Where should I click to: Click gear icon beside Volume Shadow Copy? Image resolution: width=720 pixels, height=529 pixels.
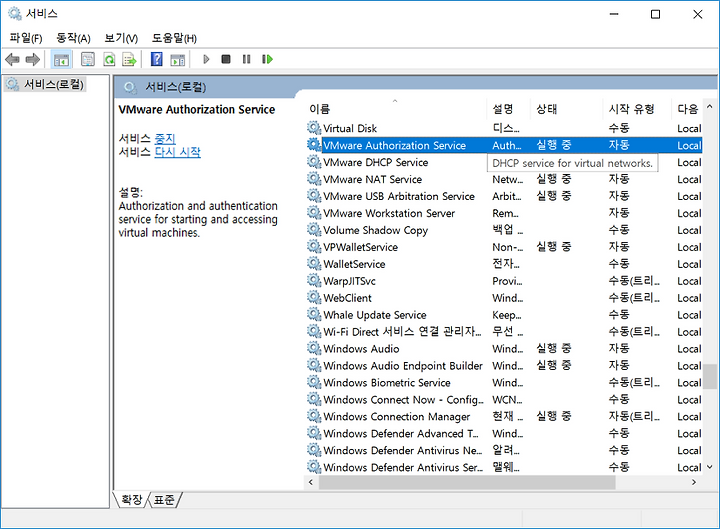pyautogui.click(x=314, y=230)
